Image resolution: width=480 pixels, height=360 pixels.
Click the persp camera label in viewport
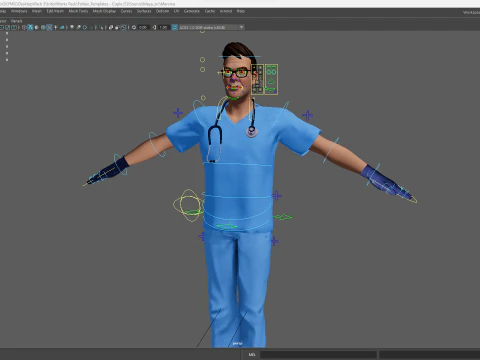coord(237,343)
